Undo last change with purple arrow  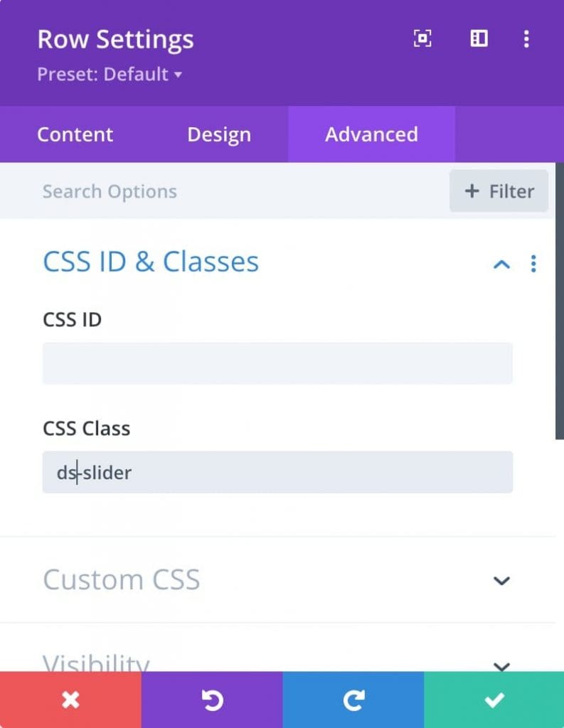212,700
